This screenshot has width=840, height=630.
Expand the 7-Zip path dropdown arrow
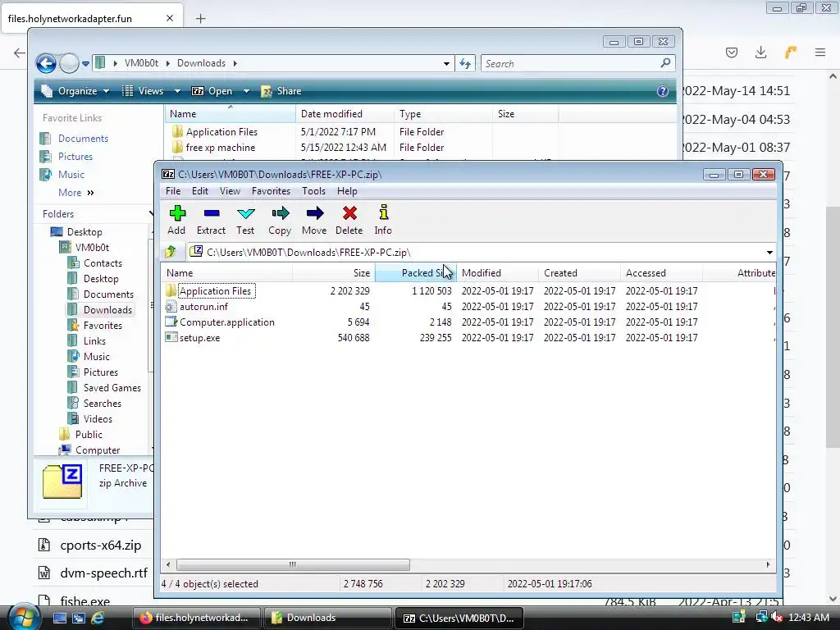pyautogui.click(x=769, y=253)
